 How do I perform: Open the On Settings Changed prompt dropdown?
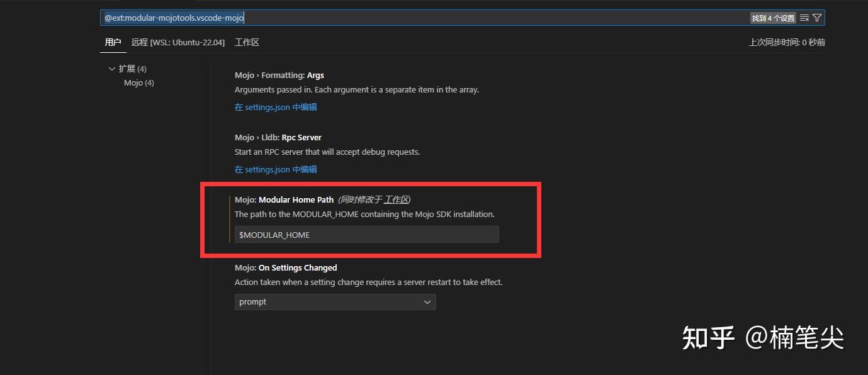pos(335,302)
